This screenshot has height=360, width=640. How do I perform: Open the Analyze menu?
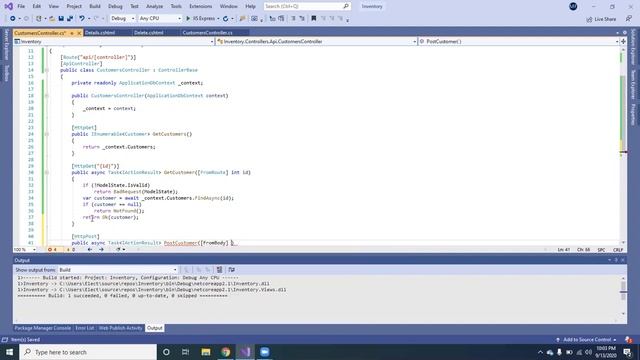click(154, 7)
